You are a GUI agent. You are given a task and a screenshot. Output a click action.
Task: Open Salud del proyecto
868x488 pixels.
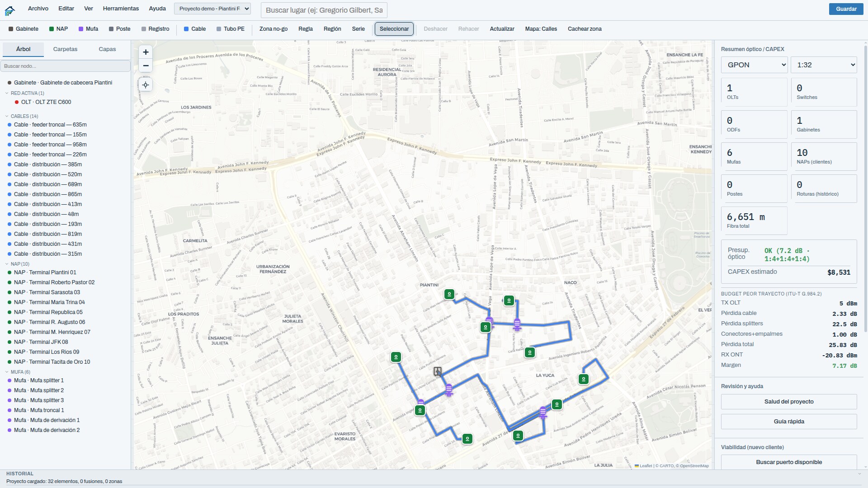[x=789, y=402]
